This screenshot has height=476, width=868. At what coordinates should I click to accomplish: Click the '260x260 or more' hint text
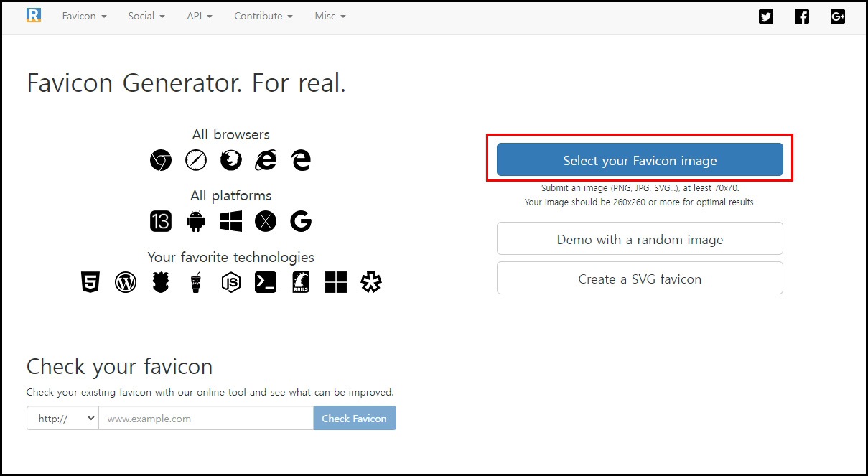click(640, 202)
